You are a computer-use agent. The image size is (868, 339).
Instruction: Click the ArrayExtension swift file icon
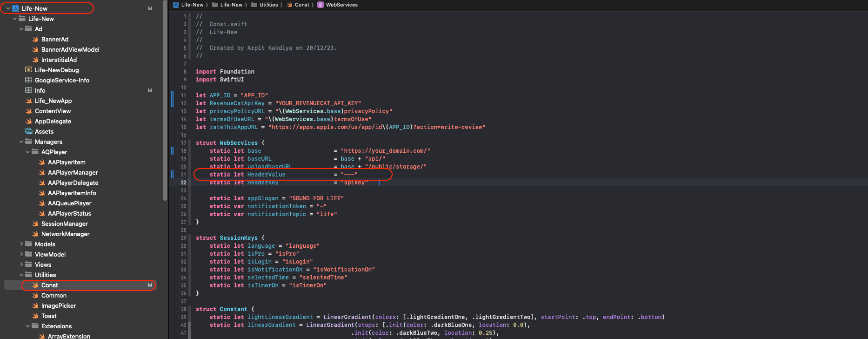click(41, 336)
